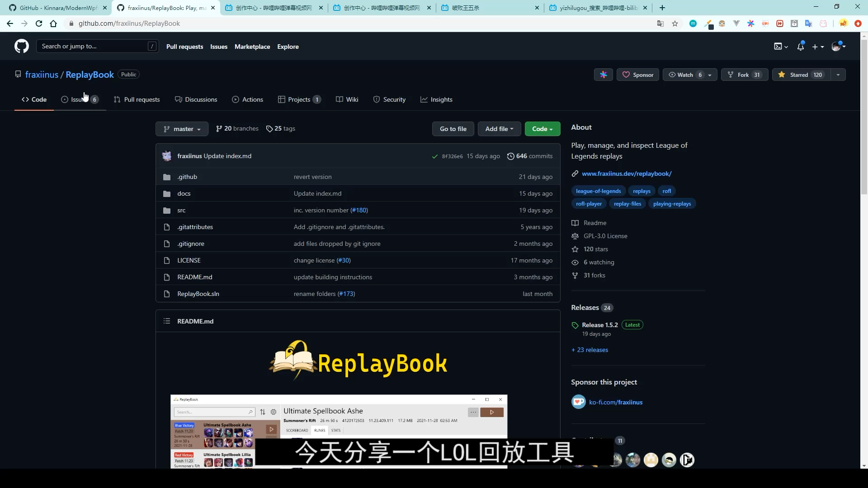
Task: Open the Wiki tab
Action: (347, 99)
